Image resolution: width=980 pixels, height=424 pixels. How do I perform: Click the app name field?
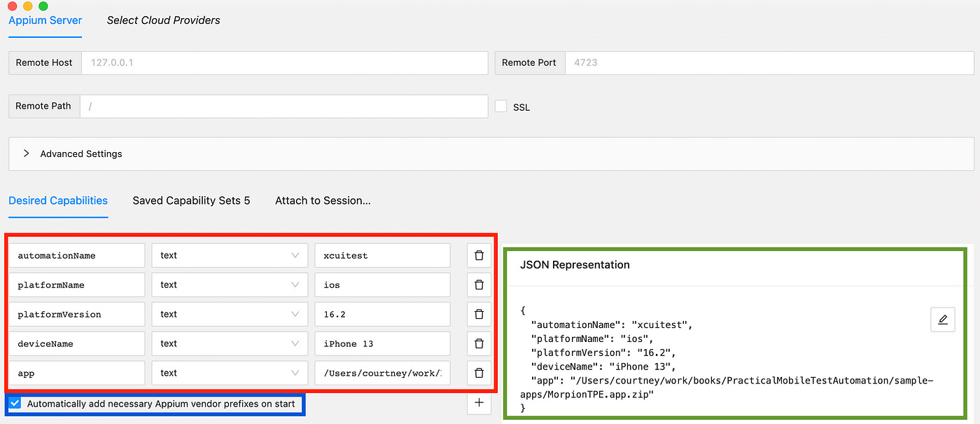[x=77, y=374]
